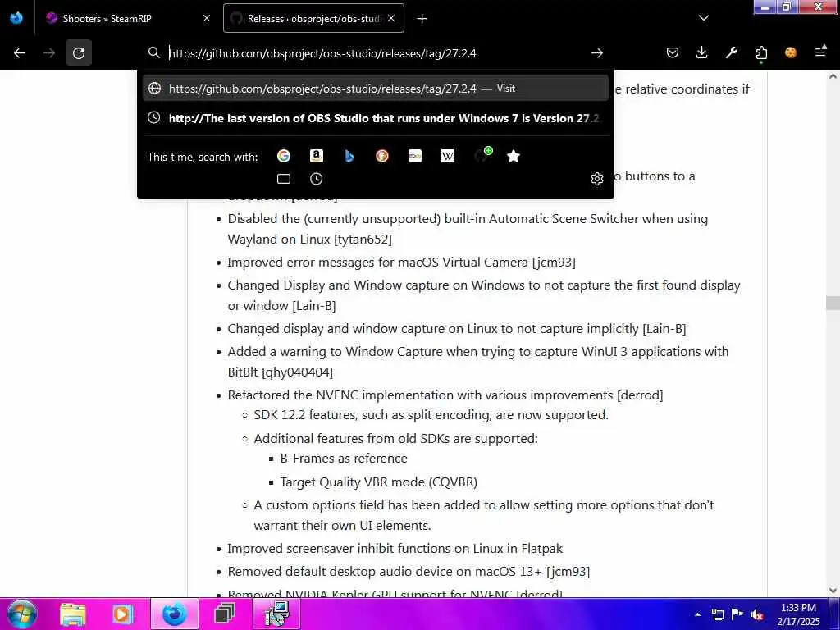The height and width of the screenshot is (630, 840).
Task: Click the stacked windows taskbar icon
Action: (x=224, y=614)
